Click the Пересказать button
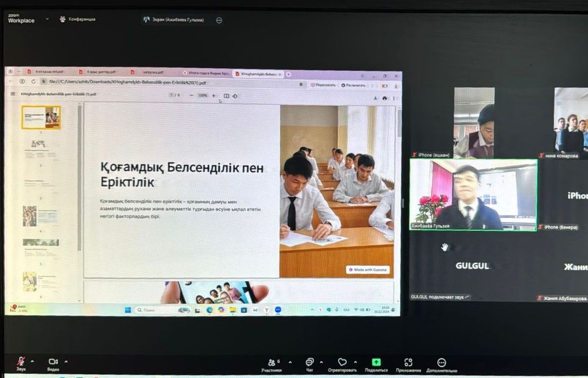The width and height of the screenshot is (588, 378). (x=323, y=85)
